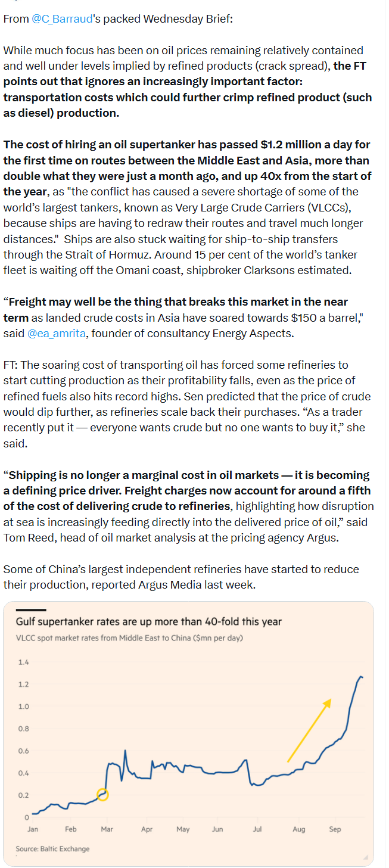Open the @C_Barraud profile link
Viewport: 389px width, 868px height.
62,18
